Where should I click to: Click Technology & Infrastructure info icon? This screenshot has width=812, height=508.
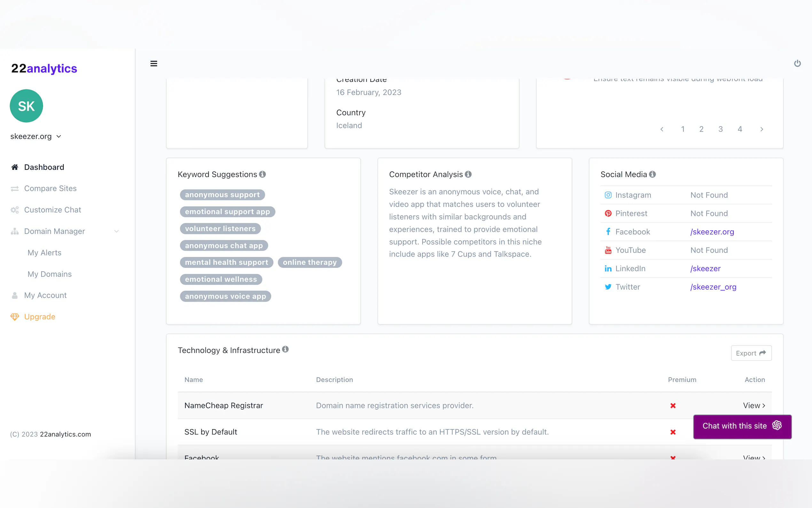click(285, 349)
